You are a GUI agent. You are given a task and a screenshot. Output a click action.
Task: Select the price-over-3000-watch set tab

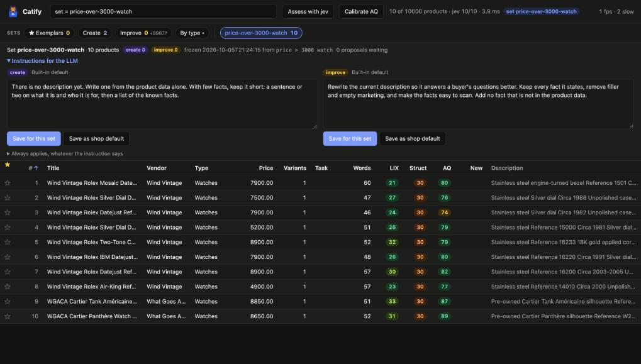[x=261, y=33]
